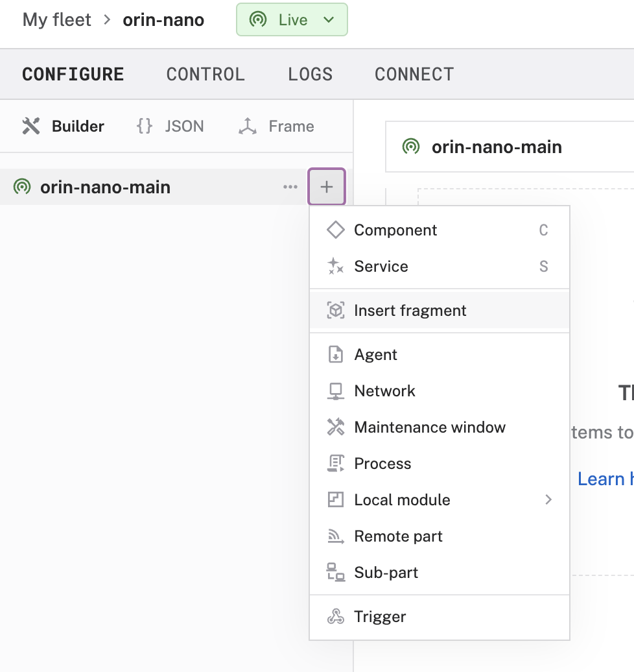Click the plus add button beside orin-nano-main
This screenshot has height=672, width=634.
tap(327, 187)
